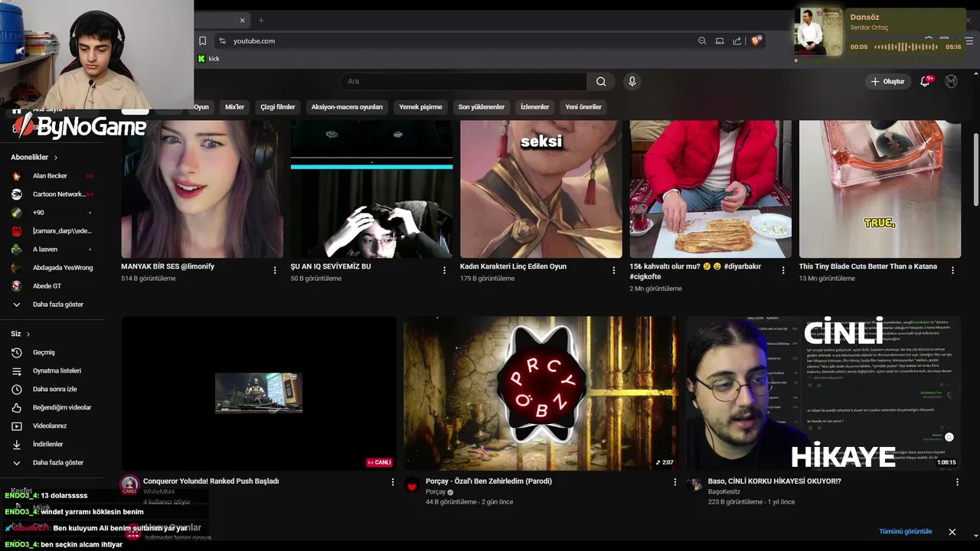Expand the Abonelikler section chevron

click(55, 158)
